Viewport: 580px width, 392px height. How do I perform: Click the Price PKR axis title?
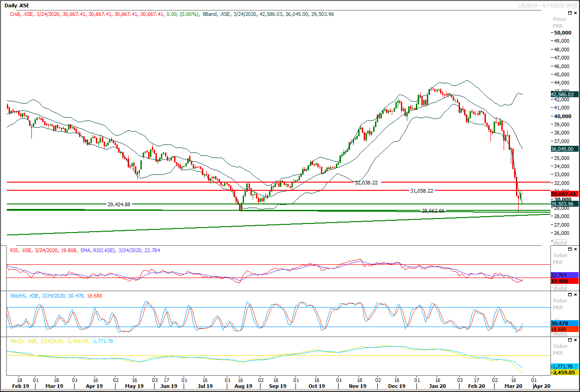pos(560,22)
